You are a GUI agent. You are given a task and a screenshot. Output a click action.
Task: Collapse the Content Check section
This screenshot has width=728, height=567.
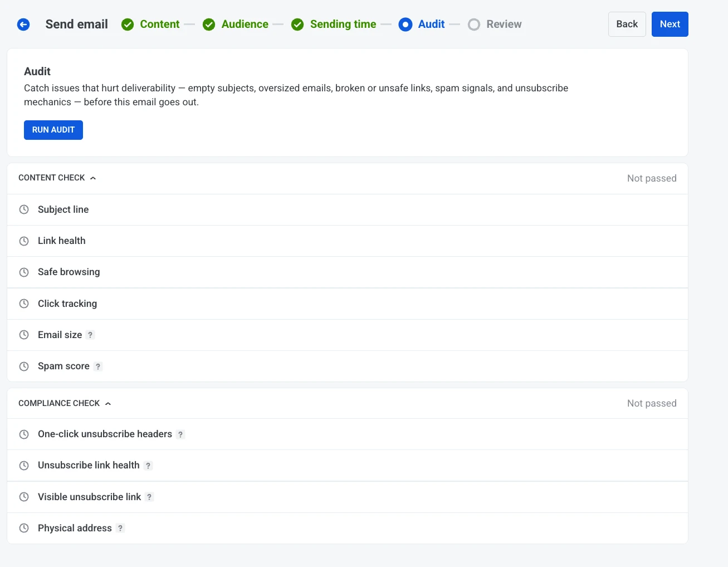coord(57,178)
